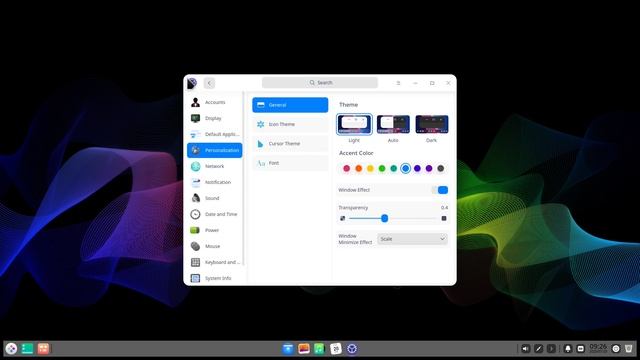Switch to the Icon Theme tab
The image size is (640, 360).
[x=290, y=124]
